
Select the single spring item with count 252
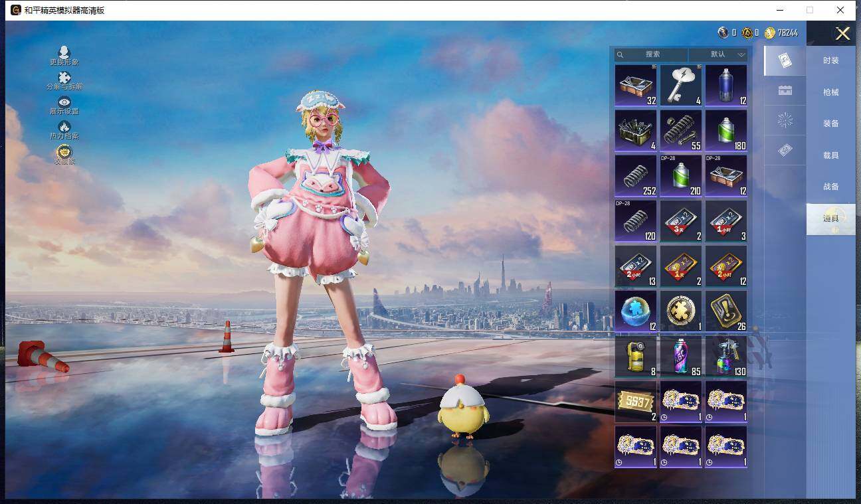(x=636, y=176)
